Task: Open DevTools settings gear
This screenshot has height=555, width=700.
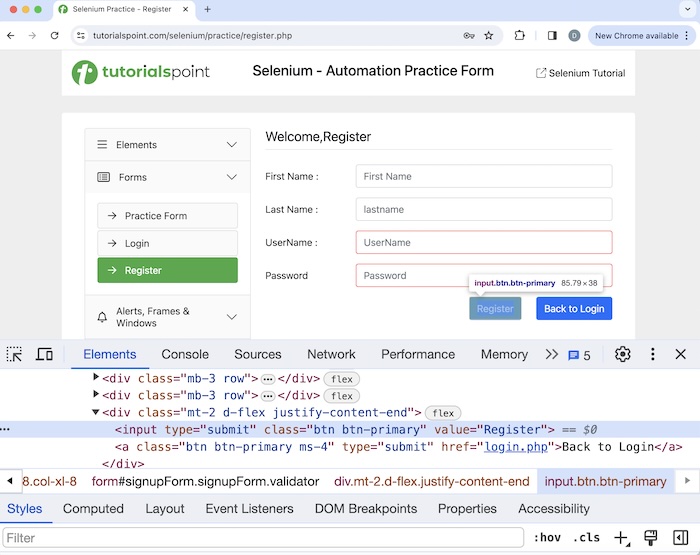Action: [623, 354]
